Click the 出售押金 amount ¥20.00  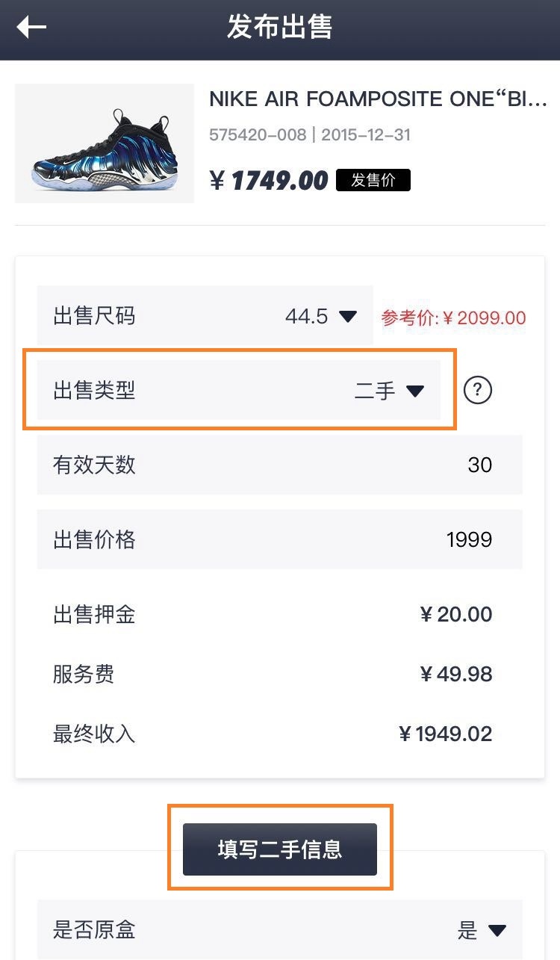[455, 614]
